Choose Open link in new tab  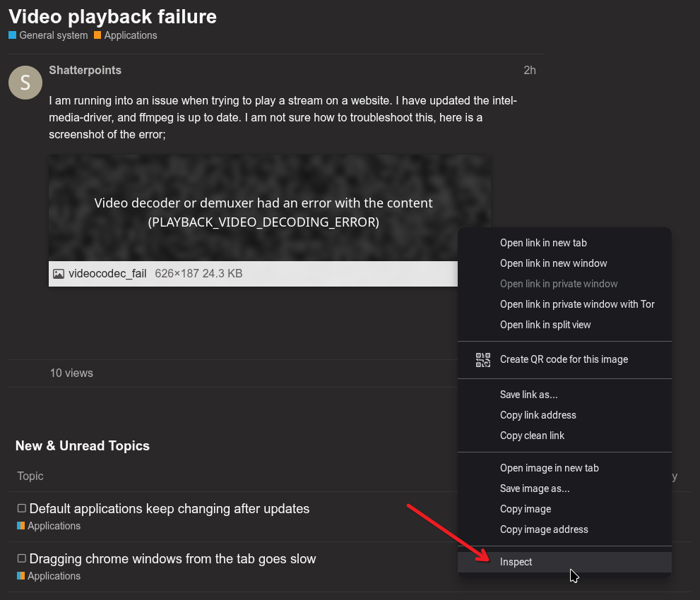pyautogui.click(x=543, y=243)
